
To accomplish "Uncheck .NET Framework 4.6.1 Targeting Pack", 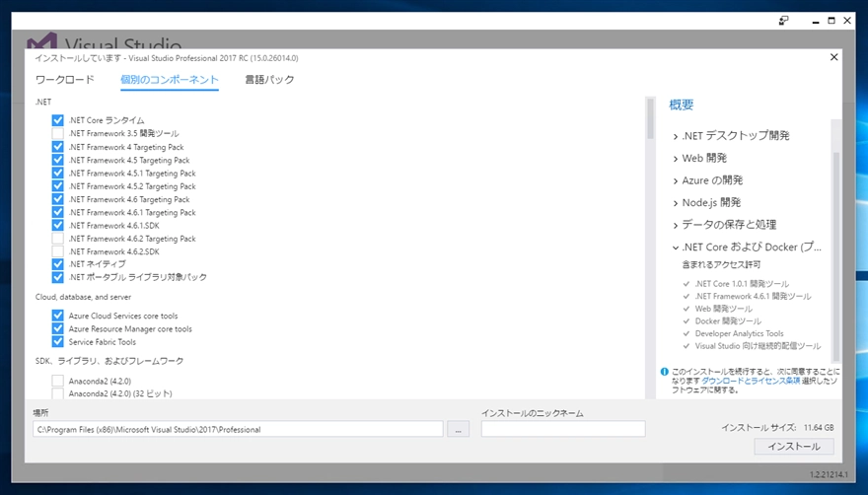I will click(x=57, y=212).
